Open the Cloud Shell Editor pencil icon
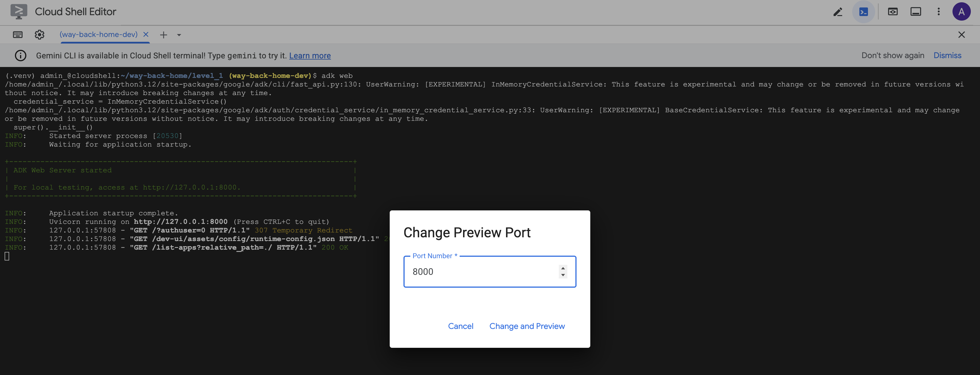The image size is (980, 375). (x=838, y=12)
